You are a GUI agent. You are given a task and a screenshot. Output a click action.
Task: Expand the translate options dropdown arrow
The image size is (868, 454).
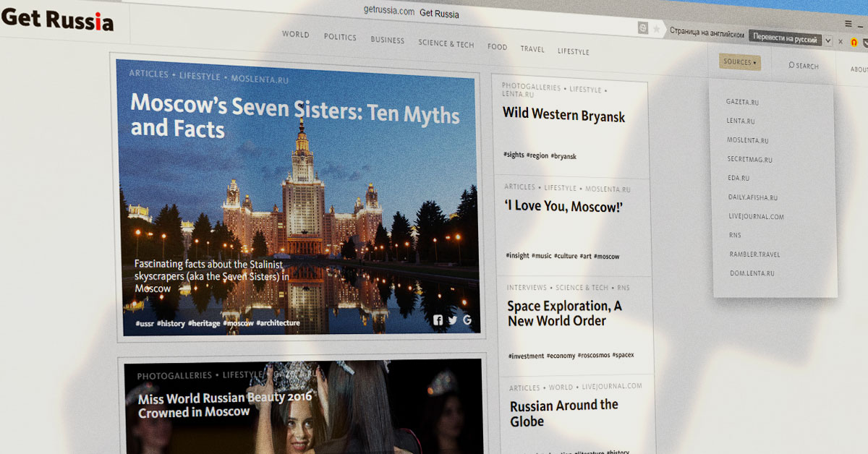(828, 40)
